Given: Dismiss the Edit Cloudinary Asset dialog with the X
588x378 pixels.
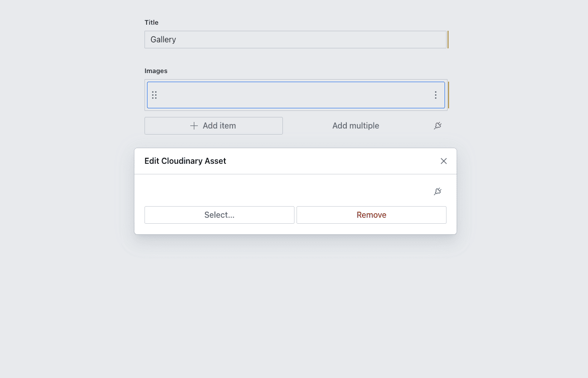Looking at the screenshot, I should point(444,161).
